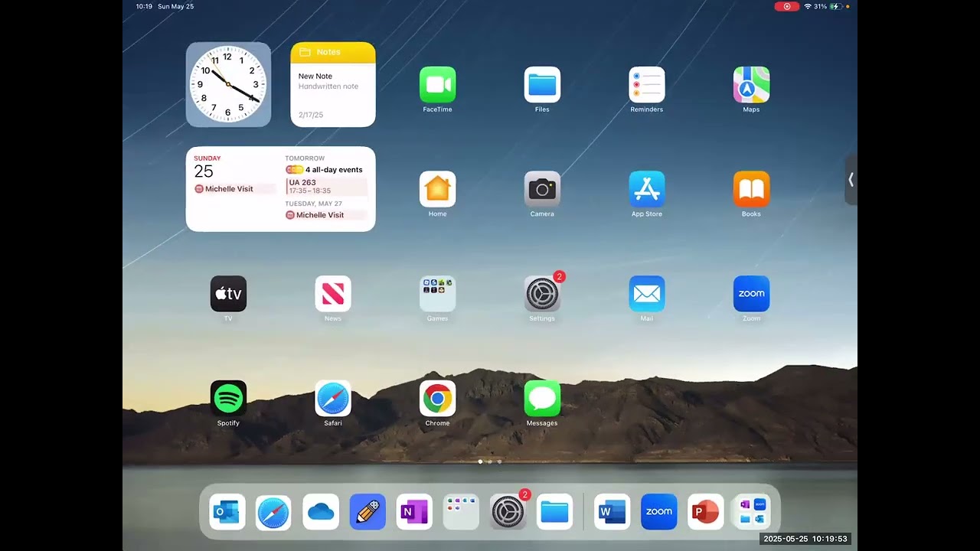Viewport: 980px width, 551px height.
Task: Open Sunday's "Michelle Visit" event
Action: [234, 189]
